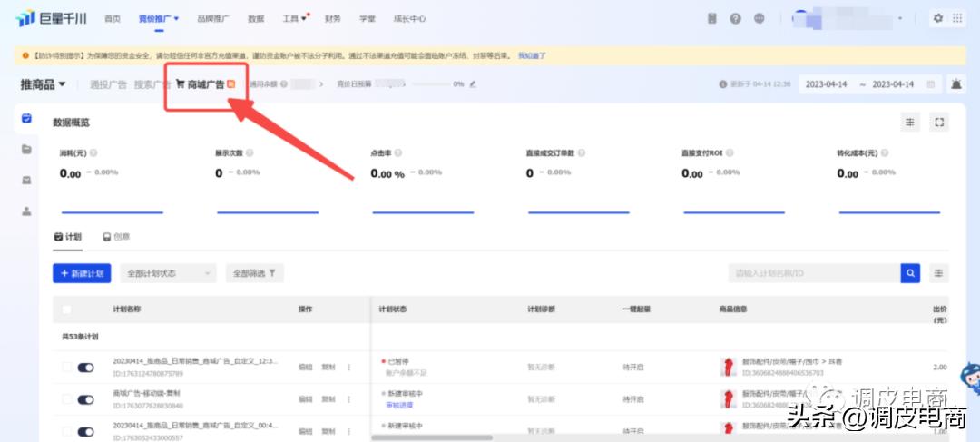Click the 巨量千川 logo
The height and width of the screenshot is (442, 980).
[51, 19]
